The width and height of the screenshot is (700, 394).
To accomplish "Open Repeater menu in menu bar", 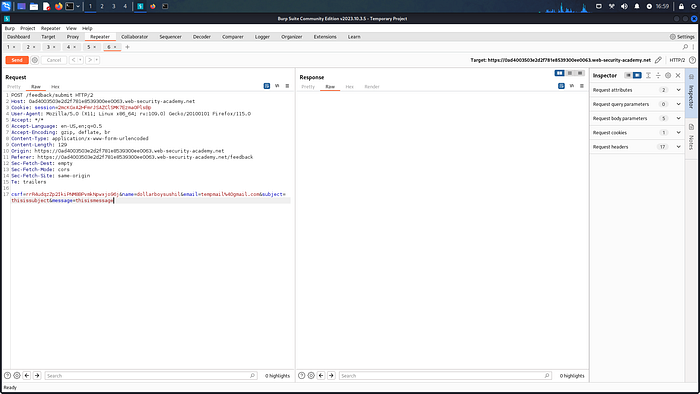I will pos(50,28).
